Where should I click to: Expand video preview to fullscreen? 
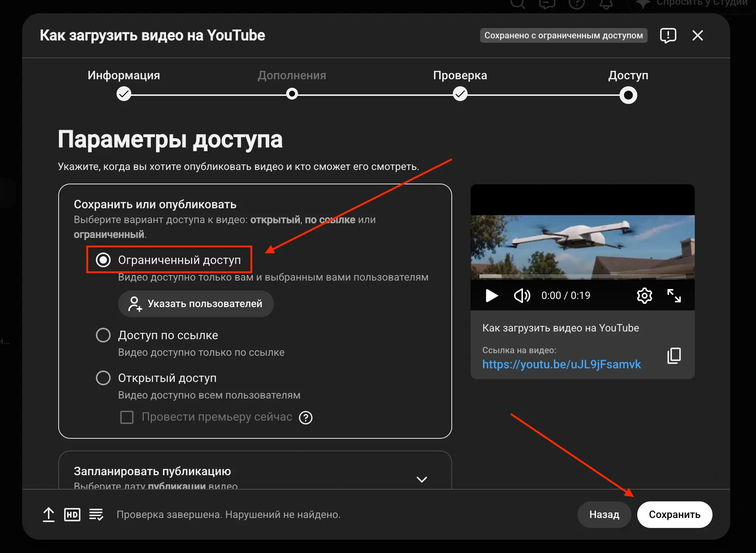674,296
